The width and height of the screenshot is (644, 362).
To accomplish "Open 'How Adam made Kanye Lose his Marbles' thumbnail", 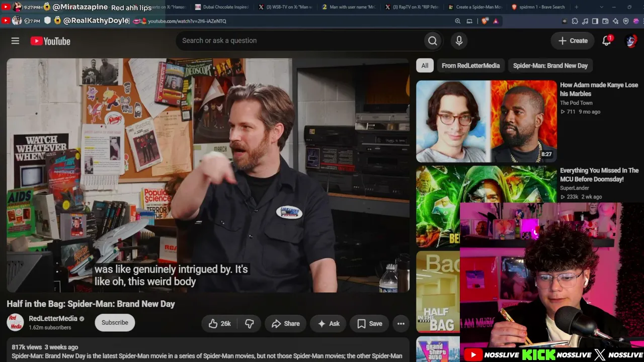I will pos(487,121).
